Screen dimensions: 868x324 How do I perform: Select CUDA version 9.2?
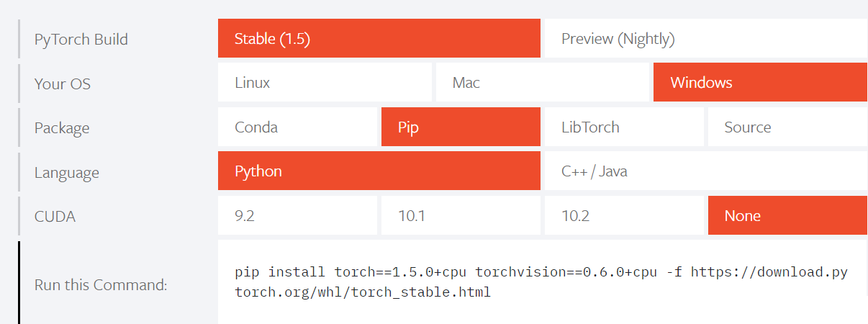pyautogui.click(x=297, y=216)
